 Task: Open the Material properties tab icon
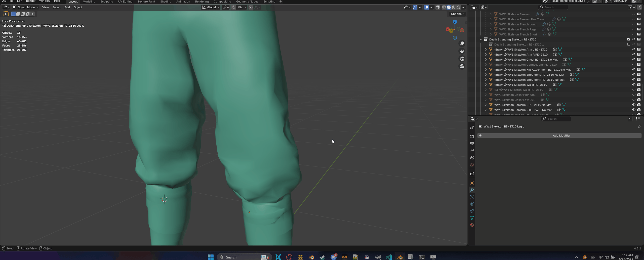[472, 225]
